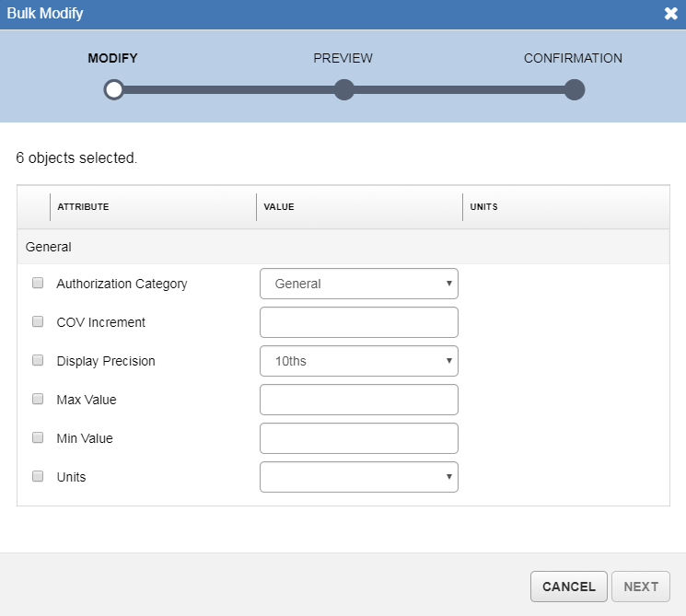Select the Value column header
The height and width of the screenshot is (616, 686).
pos(279,207)
